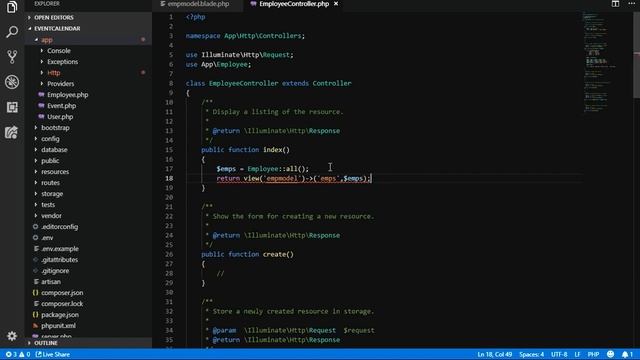Image resolution: width=640 pixels, height=360 pixels.
Task: Expand the vendor folder
Action: click(89, 216)
